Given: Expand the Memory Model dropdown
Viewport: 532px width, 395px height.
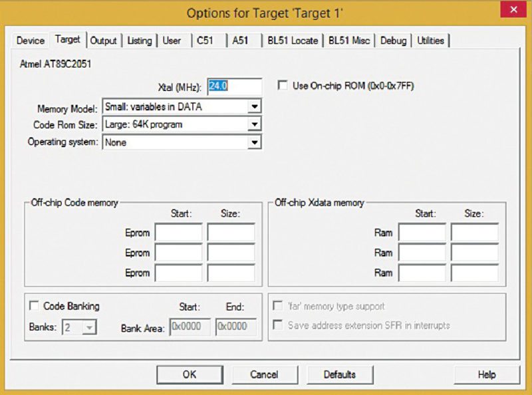Looking at the screenshot, I should pyautogui.click(x=253, y=107).
